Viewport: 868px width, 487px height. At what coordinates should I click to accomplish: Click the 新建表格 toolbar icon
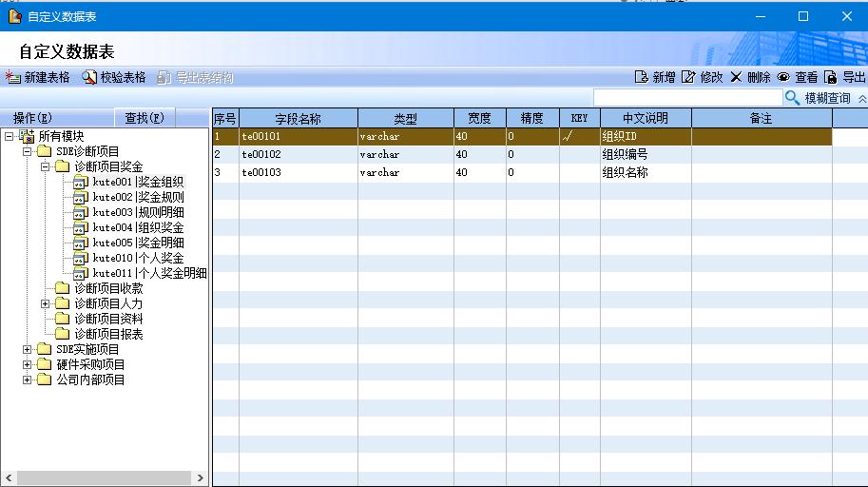pyautogui.click(x=13, y=77)
